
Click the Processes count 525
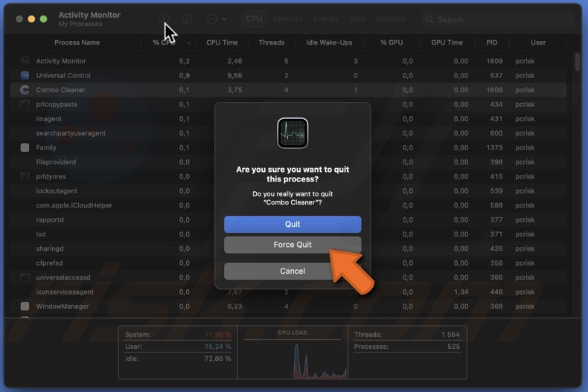[x=453, y=347]
